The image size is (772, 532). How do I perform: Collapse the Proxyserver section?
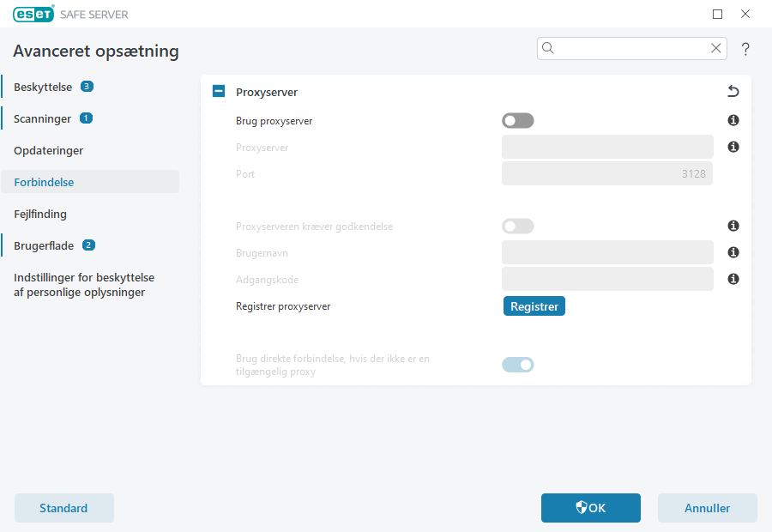[x=218, y=91]
